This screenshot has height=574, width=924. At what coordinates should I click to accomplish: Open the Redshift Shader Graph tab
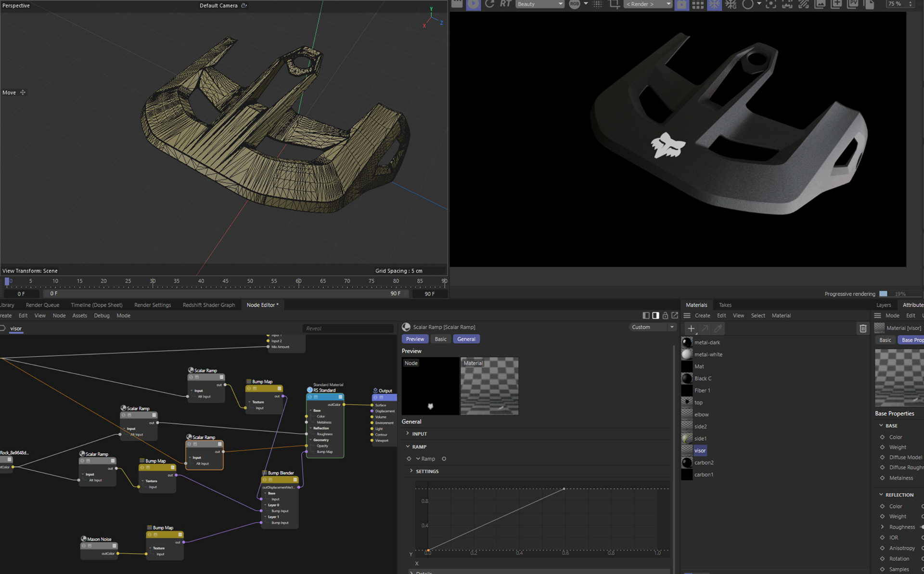208,305
